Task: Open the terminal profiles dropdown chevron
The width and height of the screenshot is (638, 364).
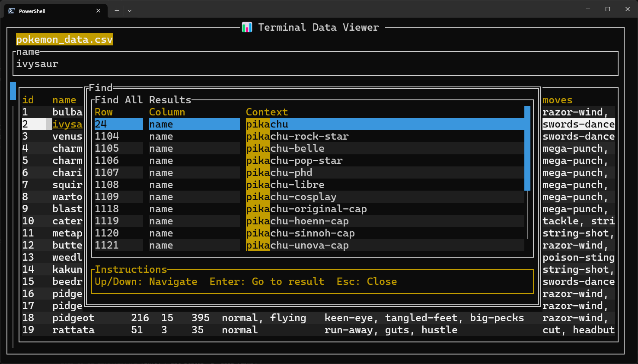Action: [130, 11]
